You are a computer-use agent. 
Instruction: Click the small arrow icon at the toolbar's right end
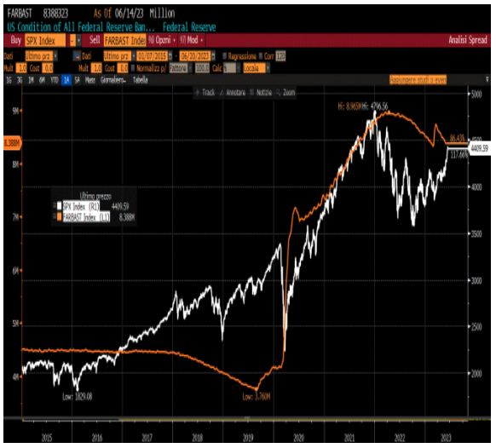point(487,80)
